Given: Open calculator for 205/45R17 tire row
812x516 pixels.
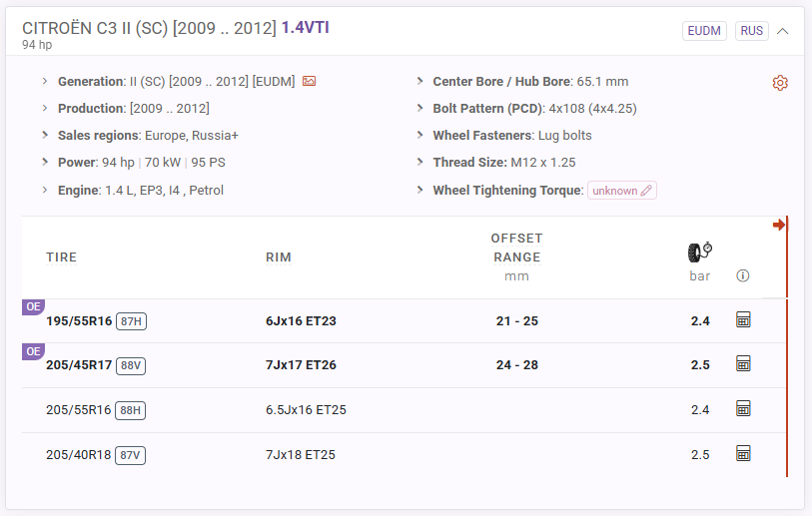Looking at the screenshot, I should tap(742, 363).
